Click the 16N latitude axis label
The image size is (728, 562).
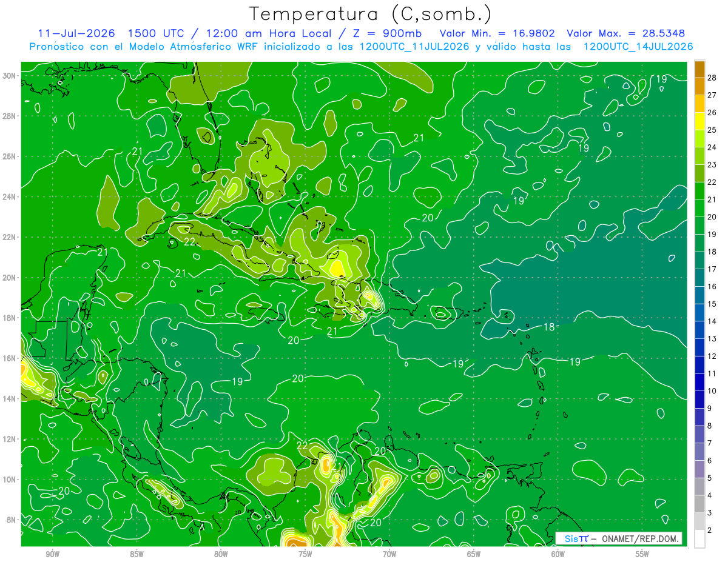(x=10, y=358)
